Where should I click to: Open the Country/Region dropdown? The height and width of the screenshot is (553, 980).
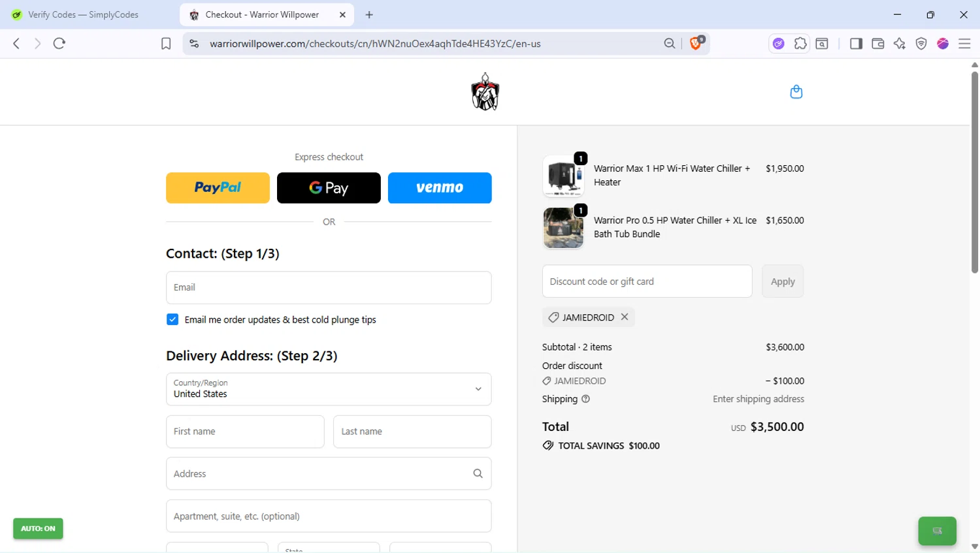click(x=329, y=389)
